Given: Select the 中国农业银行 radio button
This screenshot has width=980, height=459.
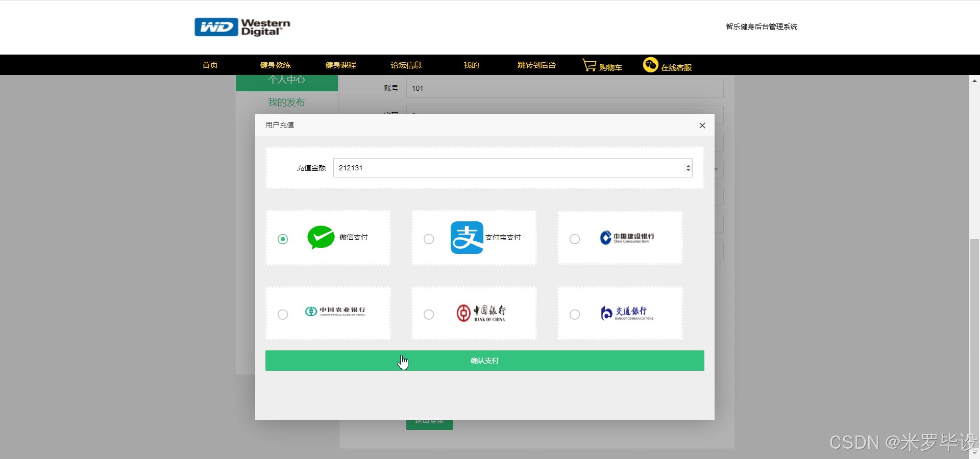Looking at the screenshot, I should click(x=283, y=314).
